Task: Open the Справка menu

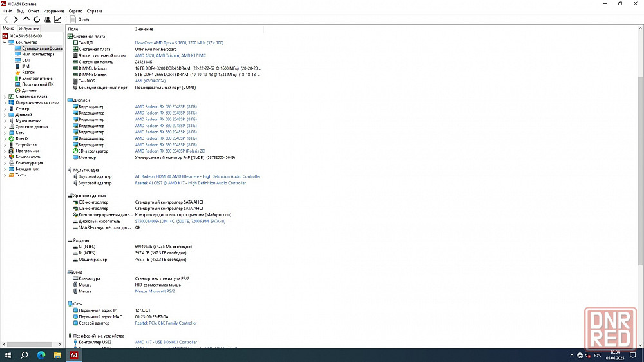Action: (x=95, y=11)
